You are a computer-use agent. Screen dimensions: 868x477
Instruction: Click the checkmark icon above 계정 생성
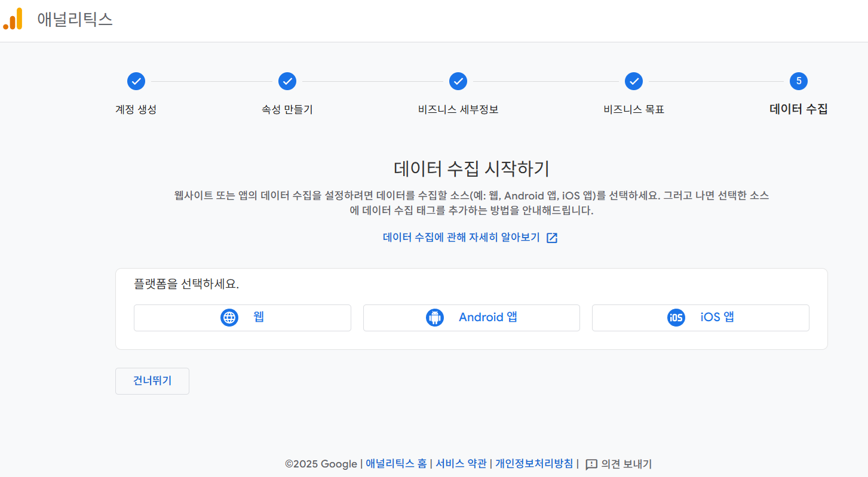(x=136, y=81)
